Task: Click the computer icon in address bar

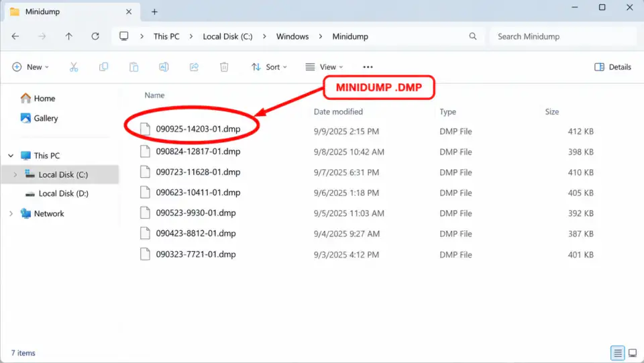Action: (123, 36)
